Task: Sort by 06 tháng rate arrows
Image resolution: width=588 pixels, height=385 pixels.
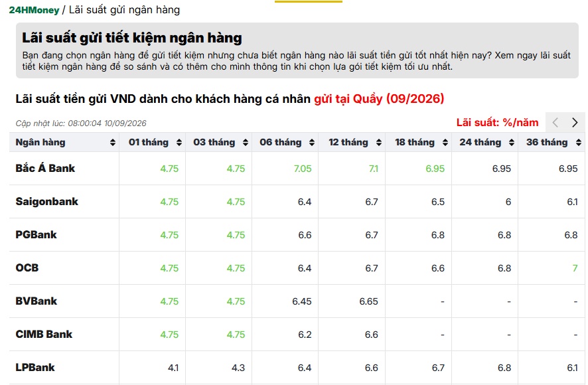Action: pos(312,143)
